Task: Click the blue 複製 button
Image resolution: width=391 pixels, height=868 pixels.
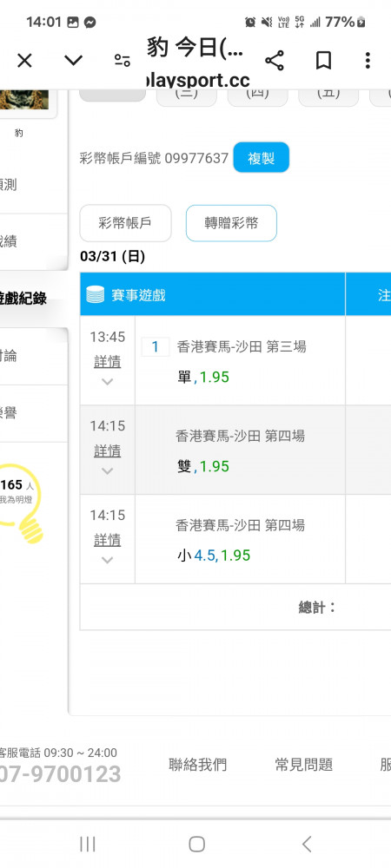Action: tap(262, 158)
